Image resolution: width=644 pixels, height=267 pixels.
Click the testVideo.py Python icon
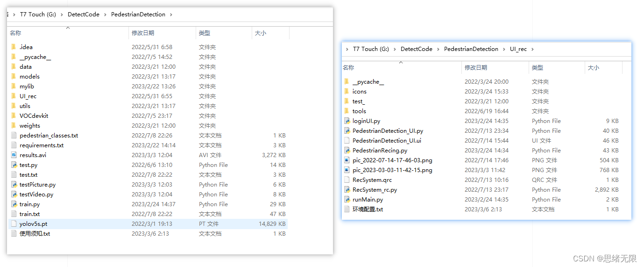(x=14, y=194)
